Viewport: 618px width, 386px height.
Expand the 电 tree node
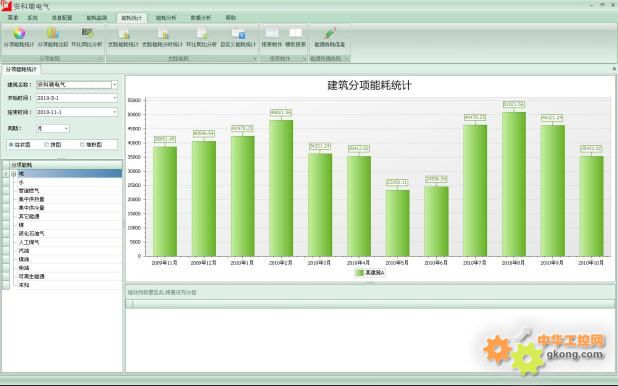[x=14, y=174]
